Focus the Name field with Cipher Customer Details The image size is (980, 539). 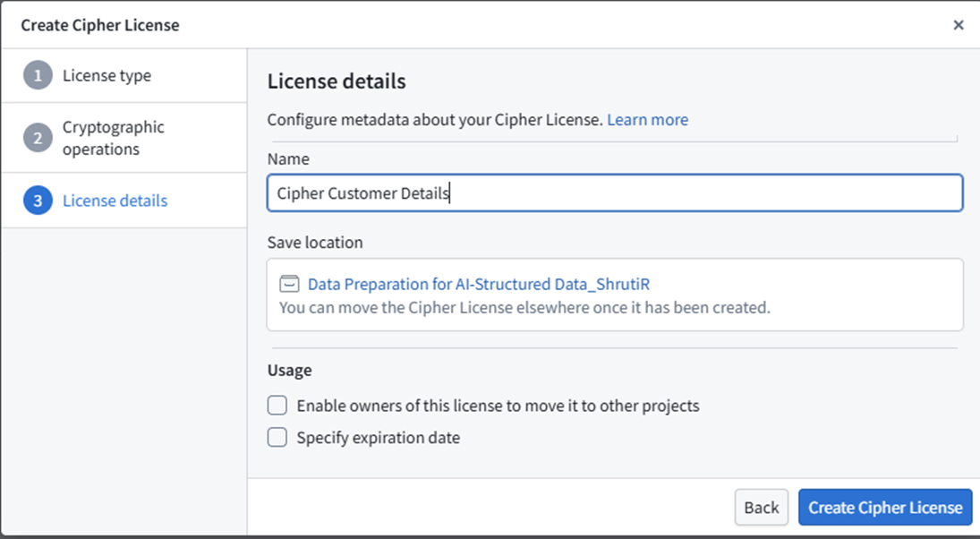point(614,192)
